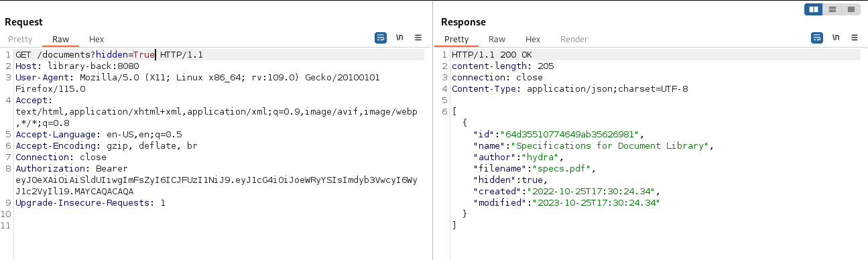Switch Request view to Pretty tab

tap(20, 40)
